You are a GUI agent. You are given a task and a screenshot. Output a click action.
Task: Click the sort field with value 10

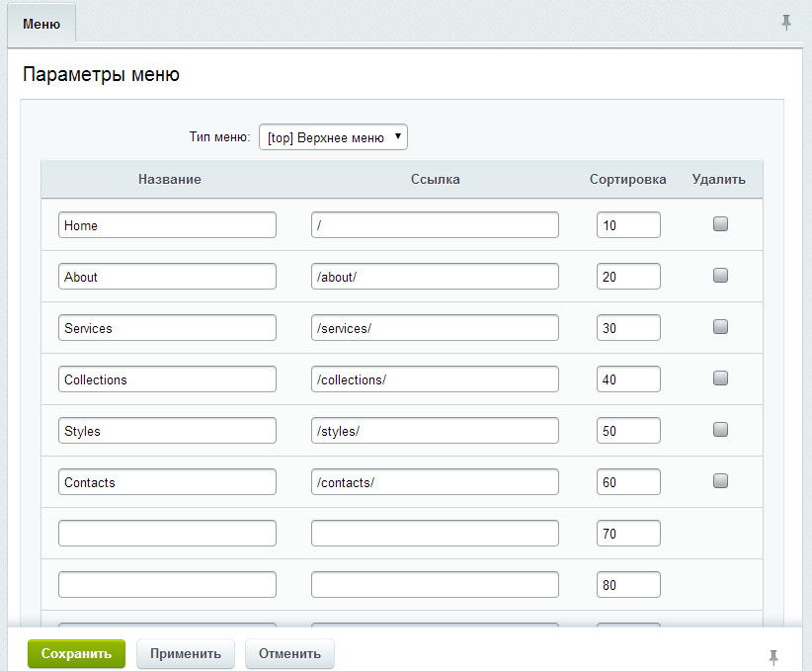pyautogui.click(x=628, y=225)
